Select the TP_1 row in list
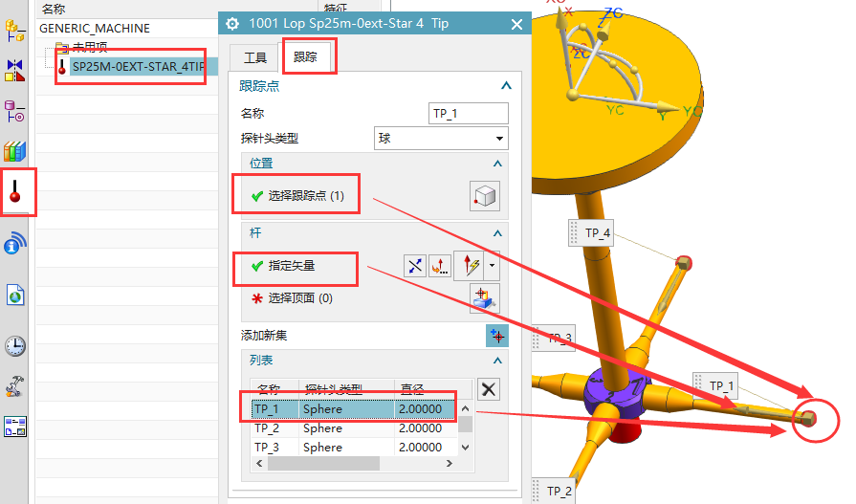 tap(353, 409)
